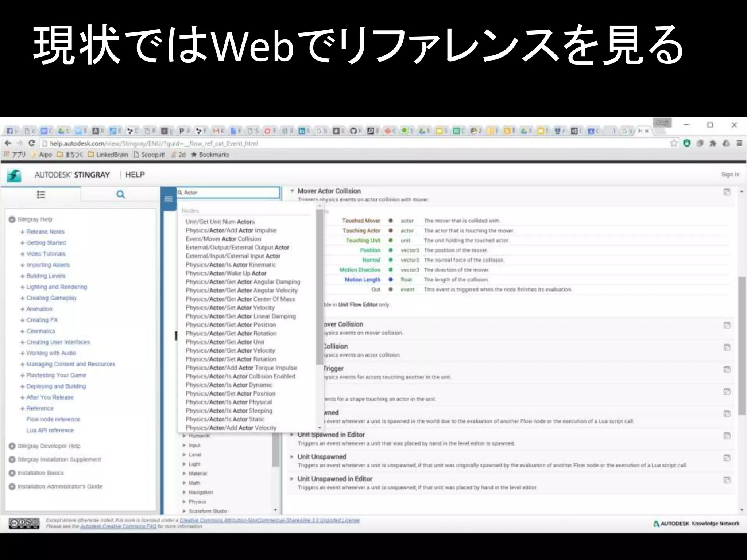Click the Autodesk Stingray logo icon
This screenshot has width=747, height=560.
pyautogui.click(x=14, y=175)
